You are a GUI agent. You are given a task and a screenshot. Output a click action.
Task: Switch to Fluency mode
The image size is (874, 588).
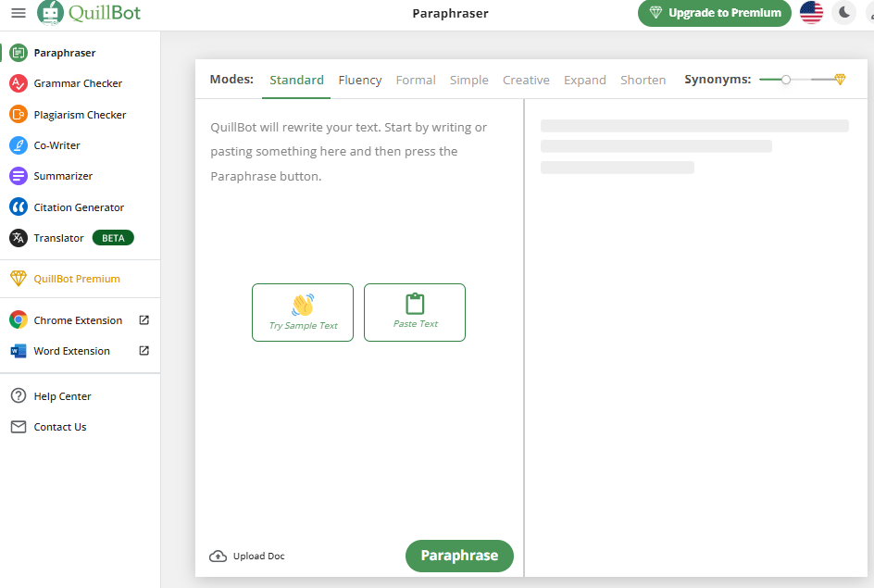360,81
